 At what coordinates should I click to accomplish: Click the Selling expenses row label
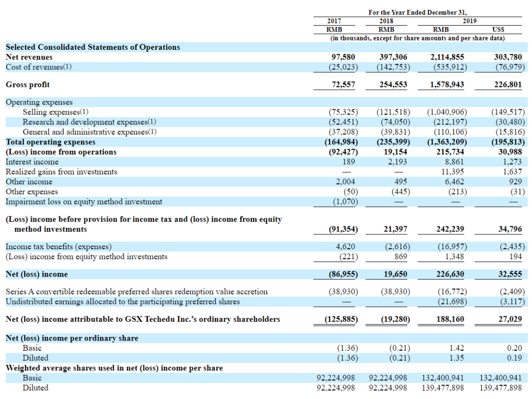(55, 112)
